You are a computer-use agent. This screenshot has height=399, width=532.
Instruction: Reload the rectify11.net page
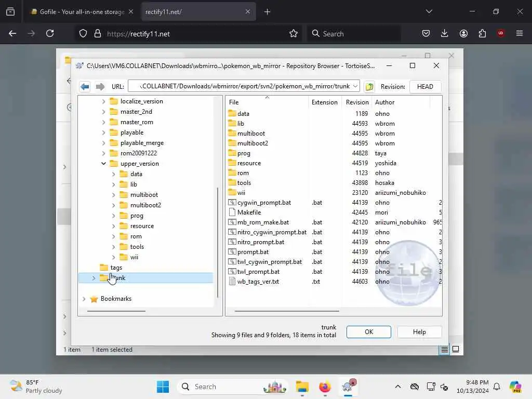tap(50, 33)
